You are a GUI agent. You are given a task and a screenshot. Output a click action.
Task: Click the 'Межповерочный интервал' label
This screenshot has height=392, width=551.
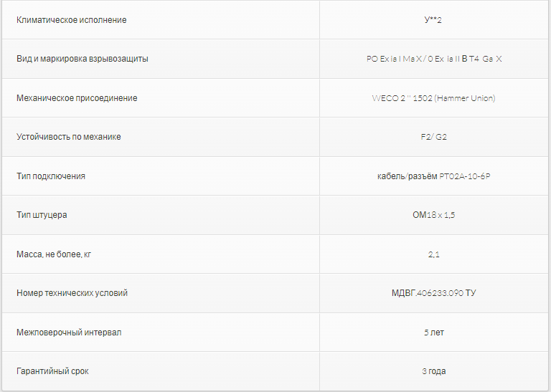(69, 333)
